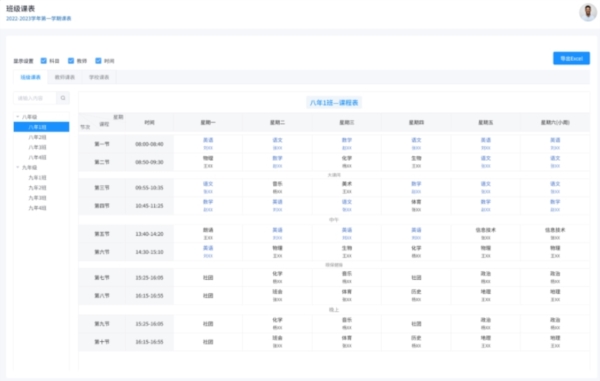Click the 08:00-08:40 time cell
This screenshot has height=381, width=600.
click(x=149, y=144)
